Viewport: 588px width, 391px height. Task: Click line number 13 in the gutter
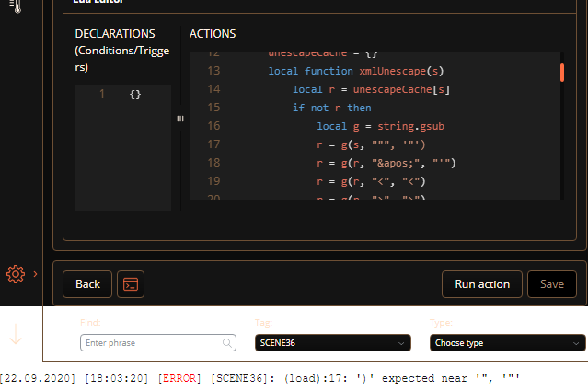213,71
